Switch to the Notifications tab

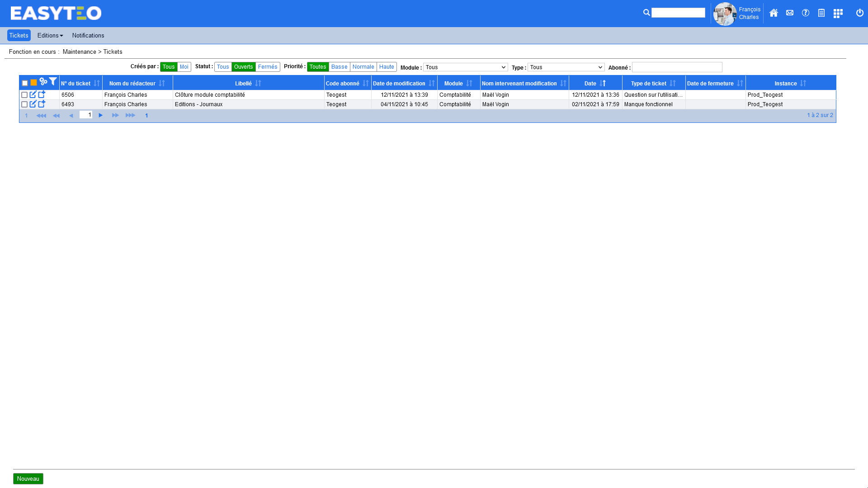click(88, 35)
